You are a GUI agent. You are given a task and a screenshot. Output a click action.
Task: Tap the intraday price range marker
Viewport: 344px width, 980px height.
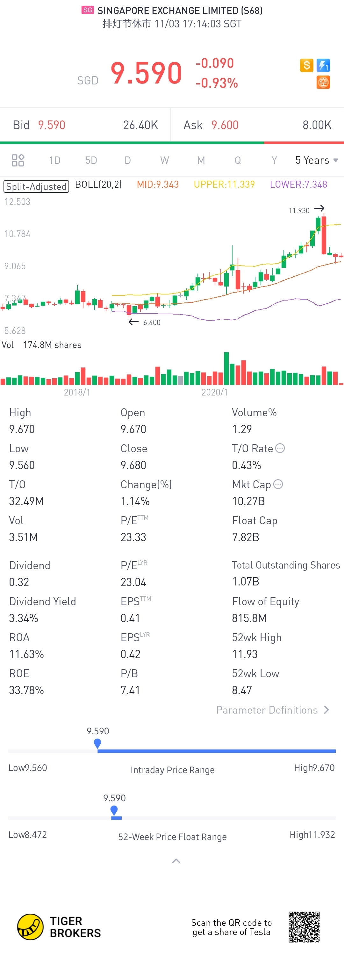tap(97, 744)
